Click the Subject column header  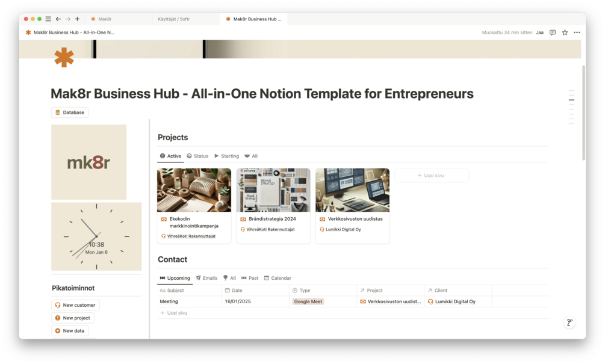[190, 291]
